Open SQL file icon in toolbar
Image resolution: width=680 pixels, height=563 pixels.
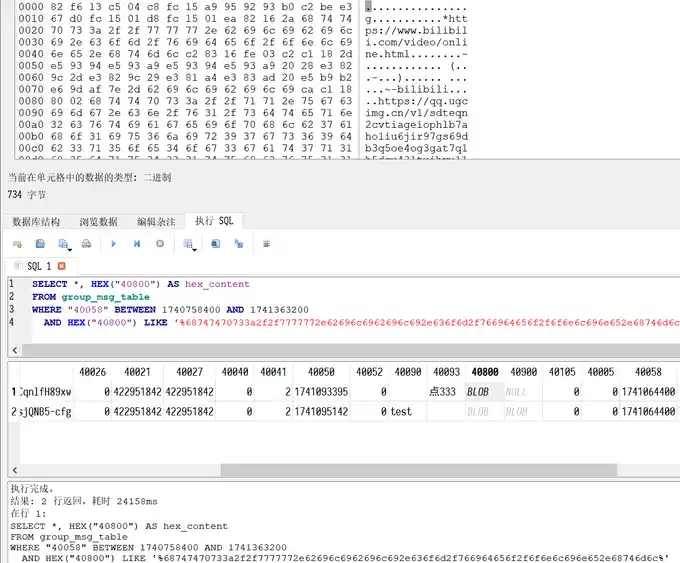[x=40, y=244]
